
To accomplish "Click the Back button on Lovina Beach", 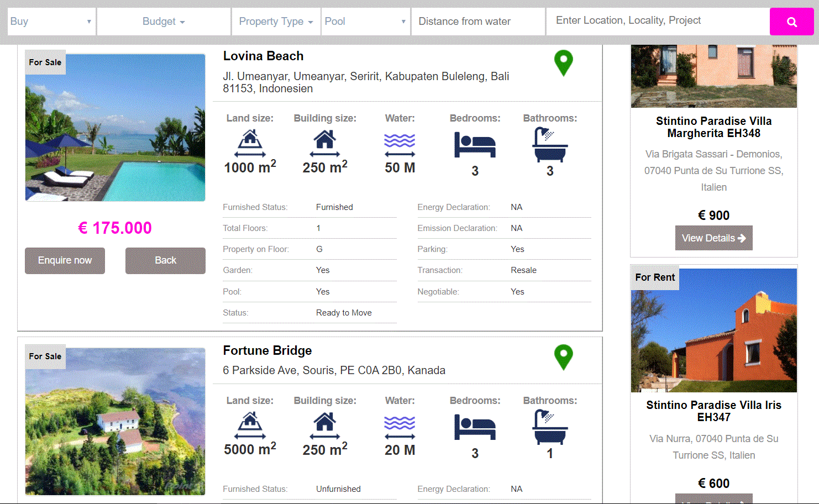I will coord(165,260).
